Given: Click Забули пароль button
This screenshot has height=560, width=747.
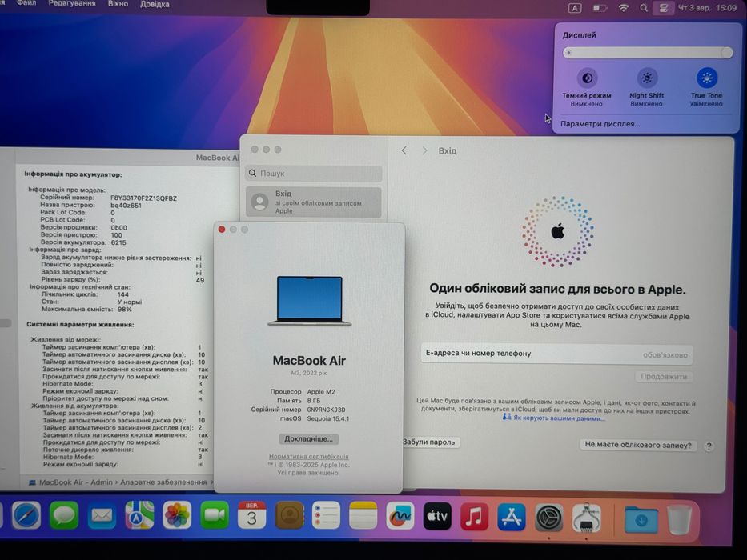Looking at the screenshot, I should (x=430, y=442).
